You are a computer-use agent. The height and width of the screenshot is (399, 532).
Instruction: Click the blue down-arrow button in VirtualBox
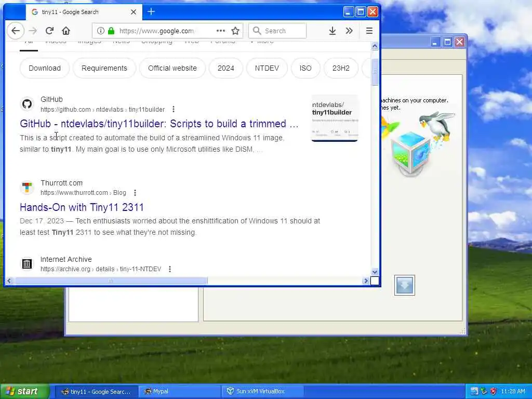(404, 285)
